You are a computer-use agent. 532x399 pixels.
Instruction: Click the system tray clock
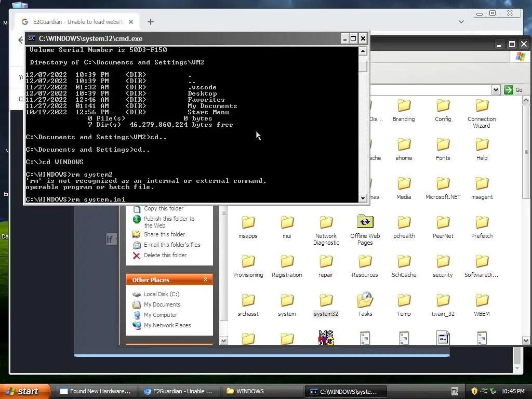coord(513,391)
